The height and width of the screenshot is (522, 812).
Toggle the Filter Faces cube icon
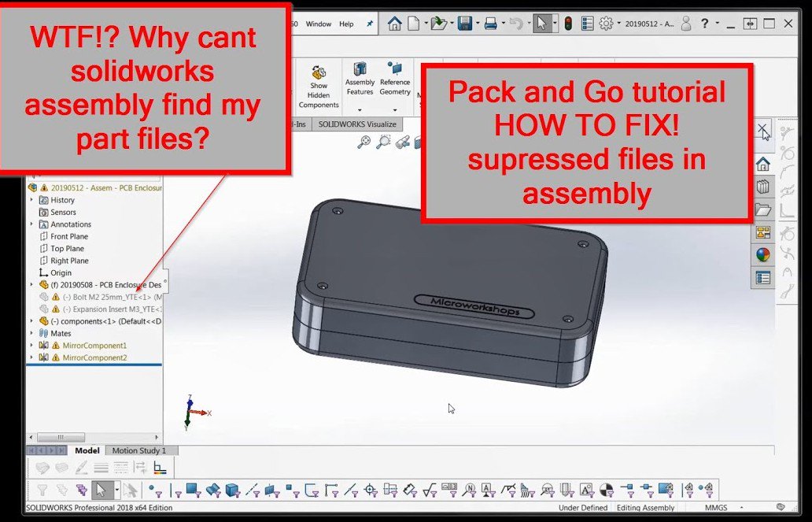pyautogui.click(x=193, y=490)
